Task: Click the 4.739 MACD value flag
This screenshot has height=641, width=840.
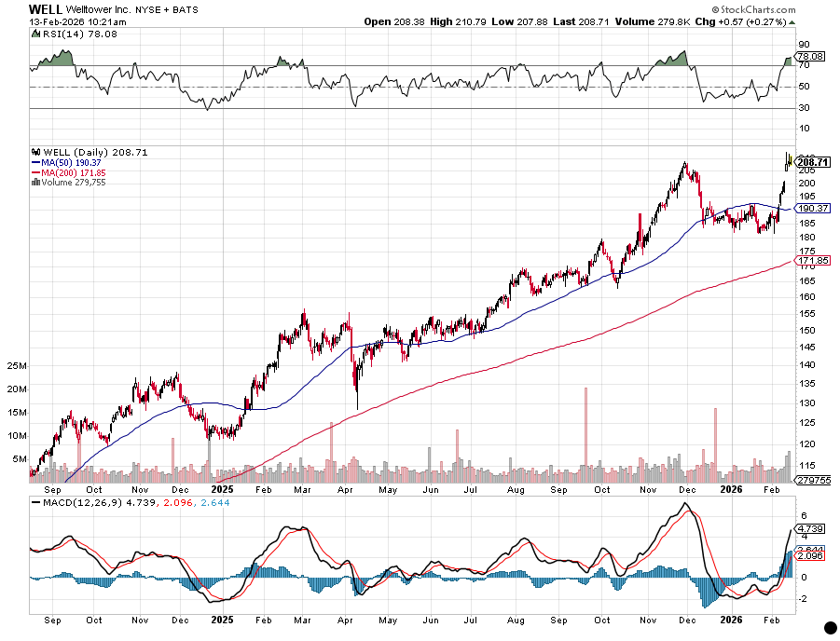Action: [810, 527]
